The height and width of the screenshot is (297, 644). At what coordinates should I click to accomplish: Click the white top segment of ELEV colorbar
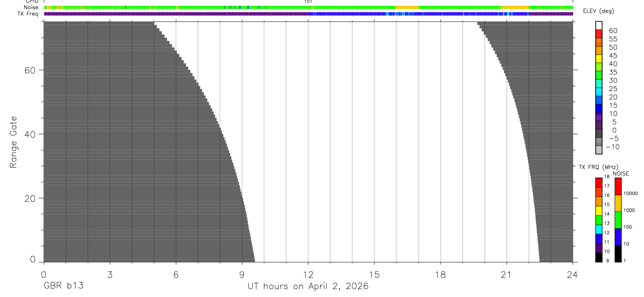coord(599,26)
